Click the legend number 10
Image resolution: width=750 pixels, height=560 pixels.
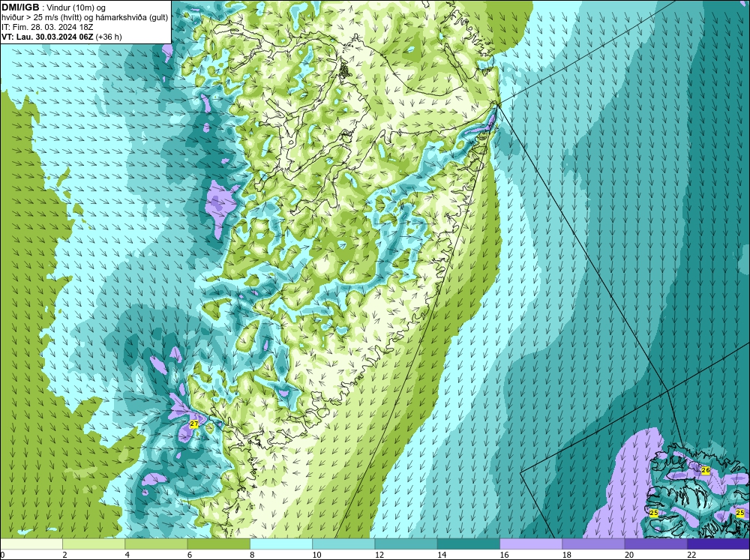click(316, 555)
